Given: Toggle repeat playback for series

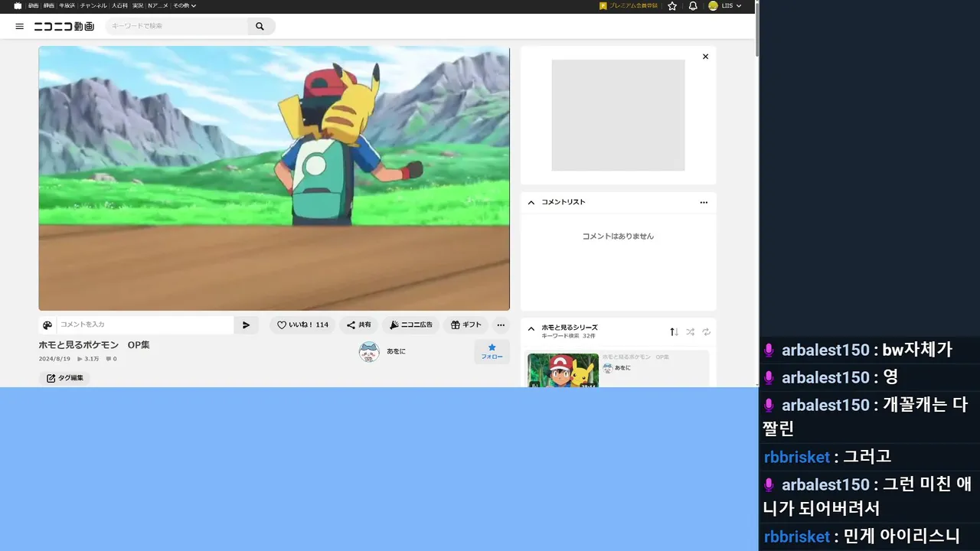Looking at the screenshot, I should click(x=706, y=331).
